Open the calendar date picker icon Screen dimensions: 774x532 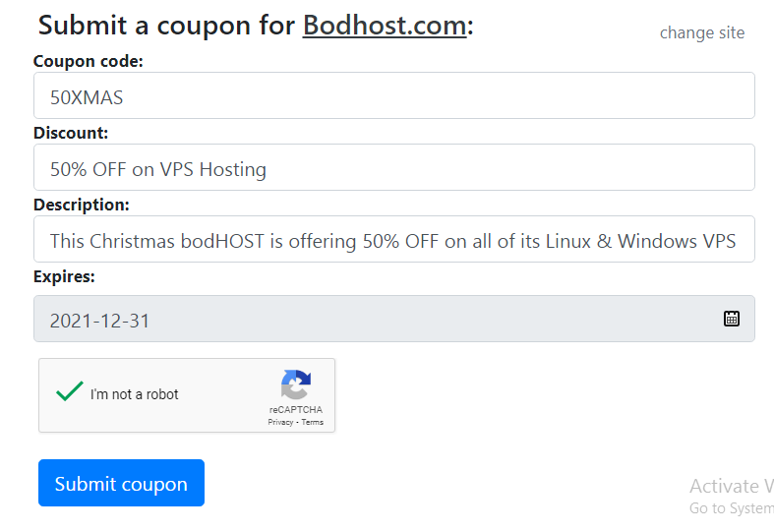coord(731,319)
